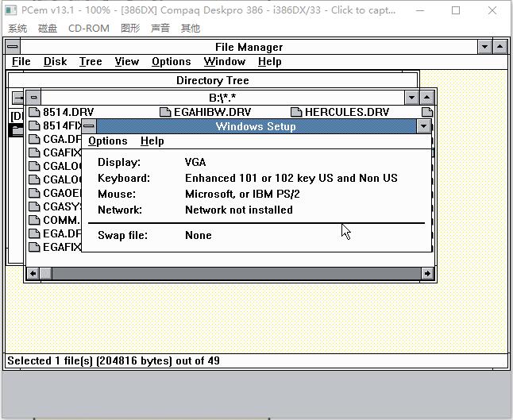
Task: Open B:\*.* window control-menu box
Action: pyautogui.click(x=33, y=97)
